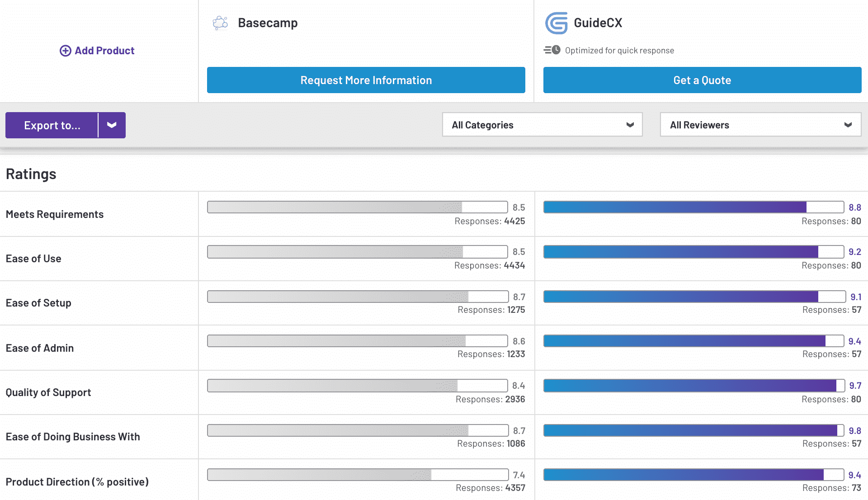868x500 pixels.
Task: Click the Basecamp logo icon
Action: tap(220, 23)
